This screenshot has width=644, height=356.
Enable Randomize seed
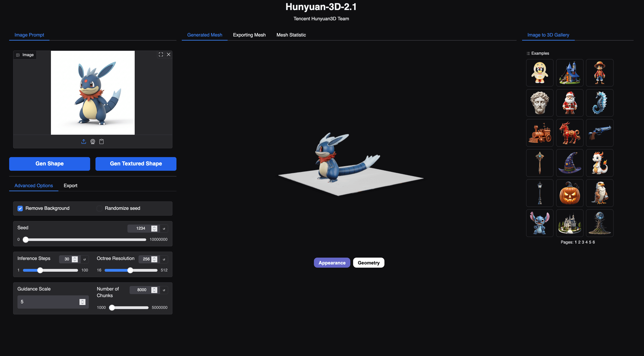tap(99, 208)
